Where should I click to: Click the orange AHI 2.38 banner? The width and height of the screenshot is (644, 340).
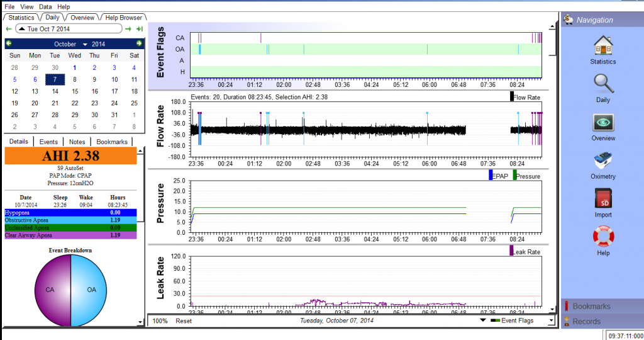70,156
